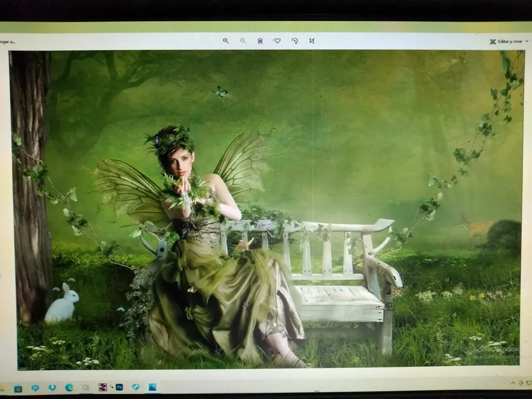Click the File Explorer icon at taskbar edge

point(2,388)
